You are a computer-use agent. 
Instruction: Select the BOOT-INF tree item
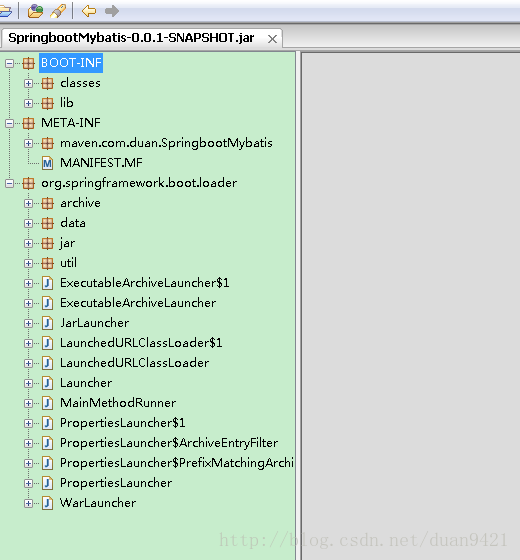coord(71,63)
